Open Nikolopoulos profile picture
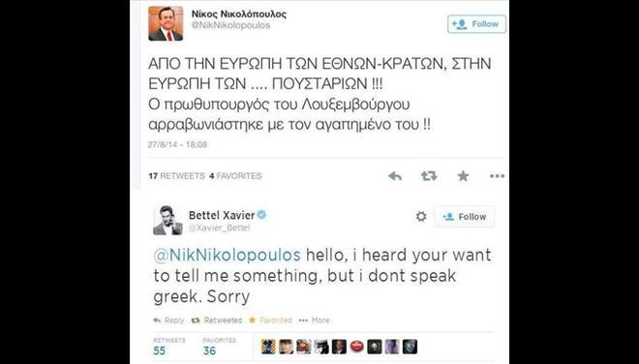 [x=166, y=23]
